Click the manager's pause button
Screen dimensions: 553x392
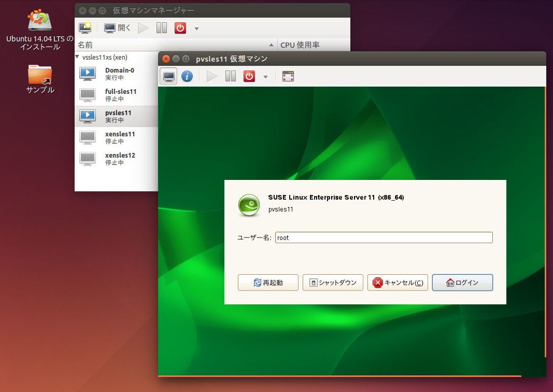coord(162,28)
